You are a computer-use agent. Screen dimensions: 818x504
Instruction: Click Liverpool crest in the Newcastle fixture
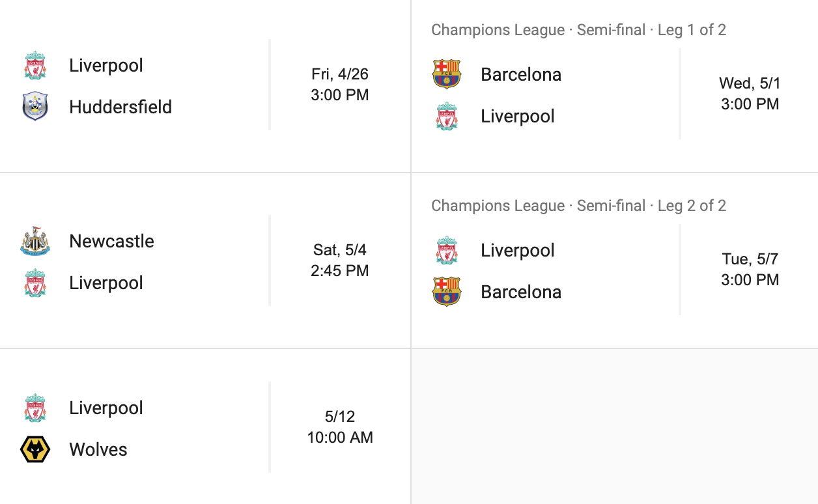[35, 283]
